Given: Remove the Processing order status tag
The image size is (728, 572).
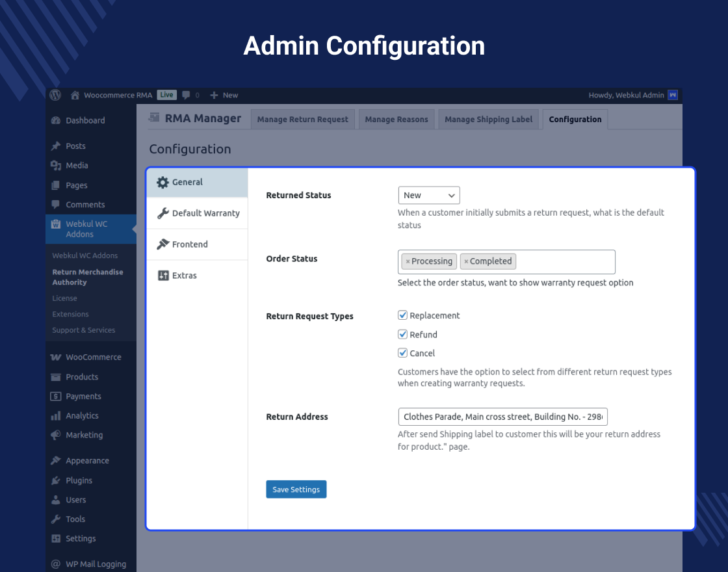Looking at the screenshot, I should pyautogui.click(x=408, y=262).
